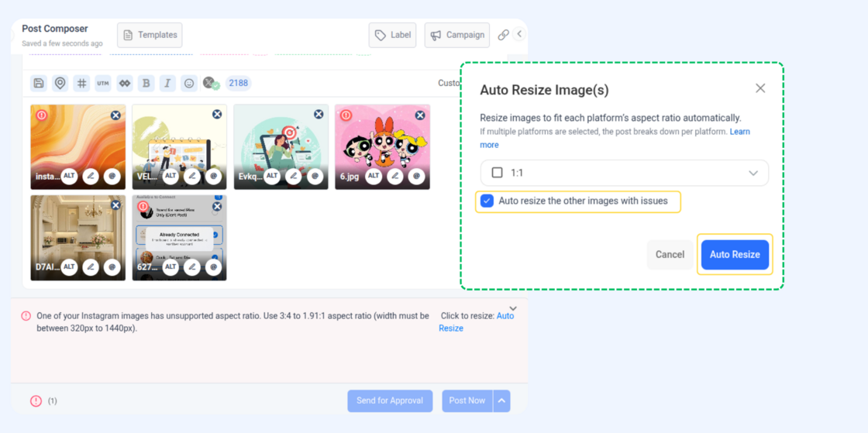Open the emoji picker

tap(189, 83)
